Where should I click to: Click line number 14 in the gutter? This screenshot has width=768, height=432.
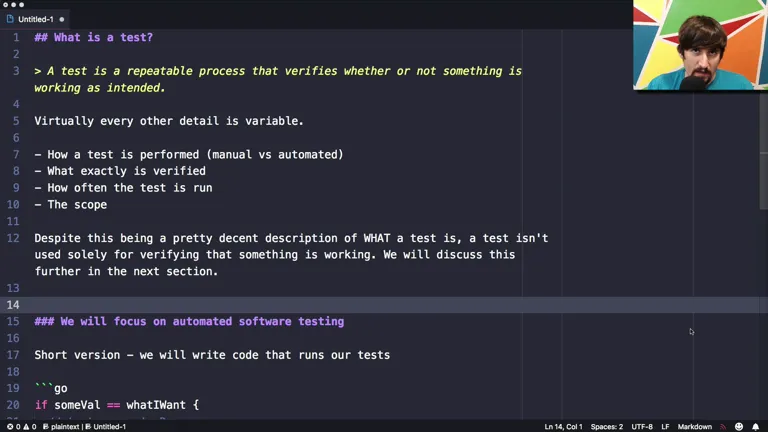pyautogui.click(x=13, y=305)
